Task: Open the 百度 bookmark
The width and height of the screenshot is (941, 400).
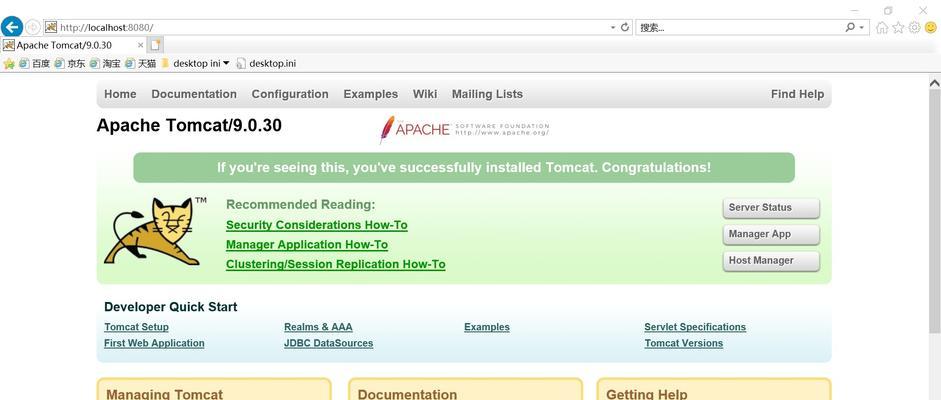Action: (x=34, y=64)
